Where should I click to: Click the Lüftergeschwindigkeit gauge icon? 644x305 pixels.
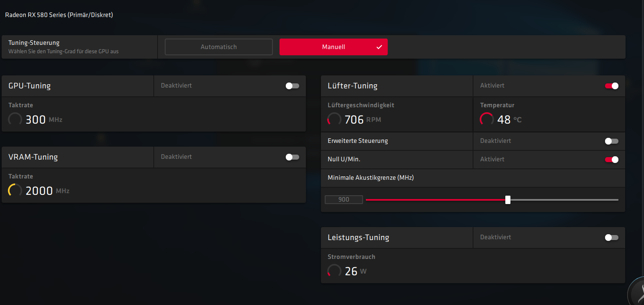tap(334, 119)
